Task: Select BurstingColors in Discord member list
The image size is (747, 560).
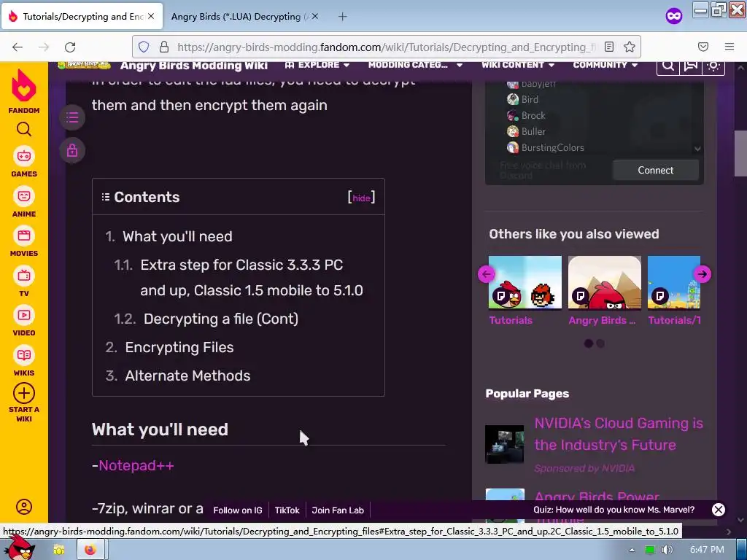Action: point(552,147)
